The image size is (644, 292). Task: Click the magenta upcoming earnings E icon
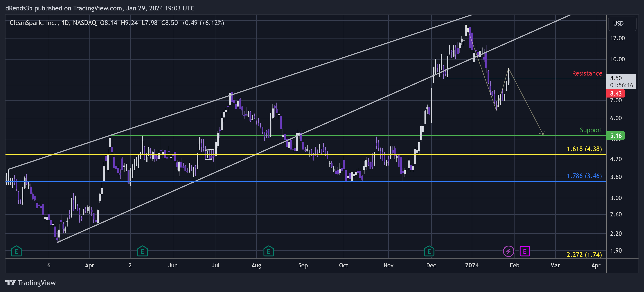point(525,251)
